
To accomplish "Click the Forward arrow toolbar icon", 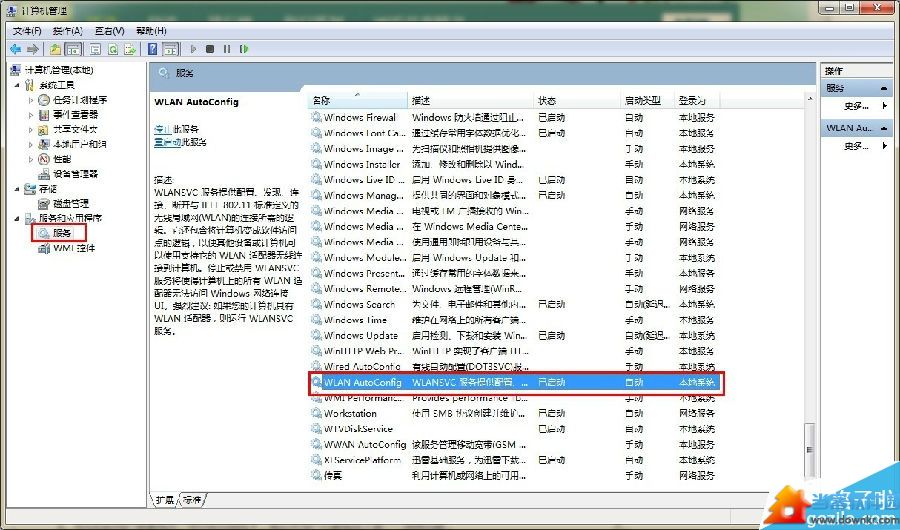I will click(x=33, y=49).
